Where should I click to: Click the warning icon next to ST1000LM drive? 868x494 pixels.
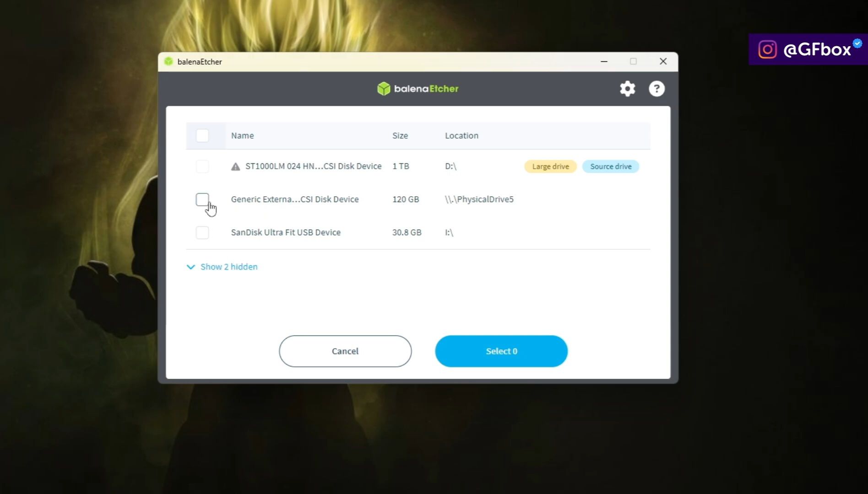click(x=234, y=166)
